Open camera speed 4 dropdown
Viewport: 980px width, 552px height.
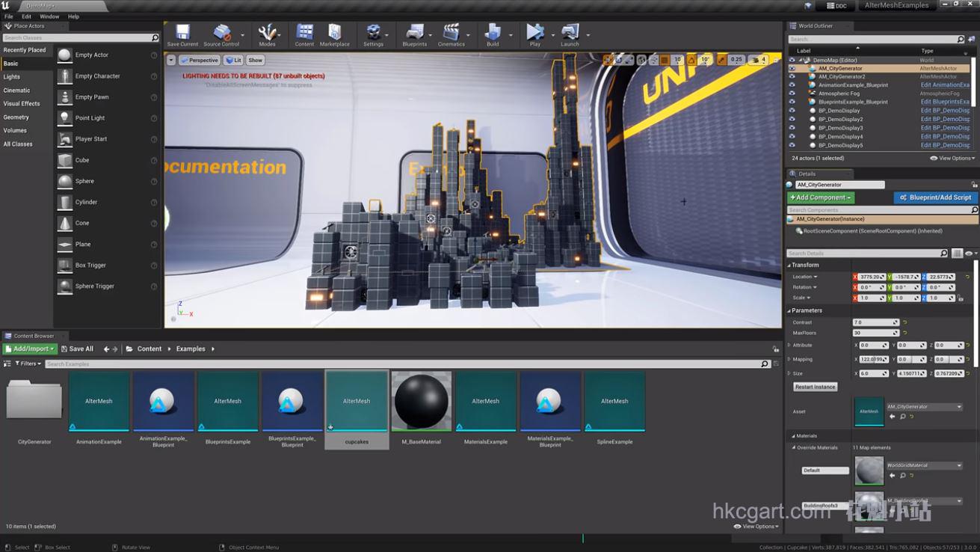pos(759,60)
